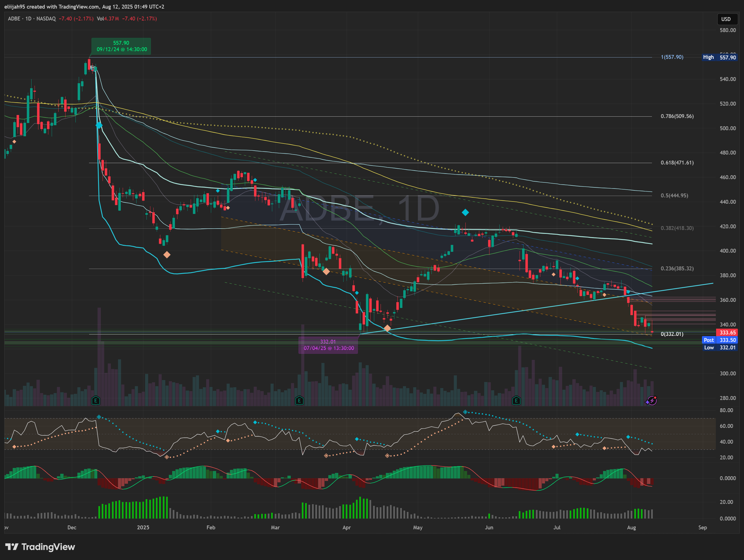744x560 pixels.
Task: Select the 0.618(471.61) Fibonacci level label
Action: pos(677,163)
